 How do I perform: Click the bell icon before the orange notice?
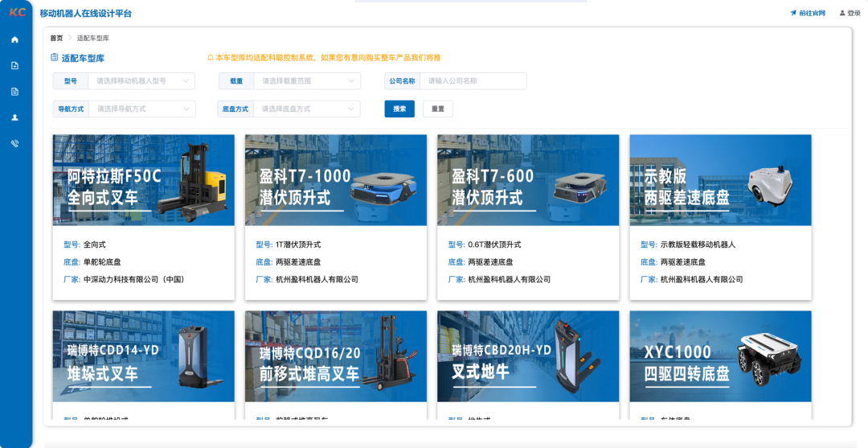click(x=211, y=58)
